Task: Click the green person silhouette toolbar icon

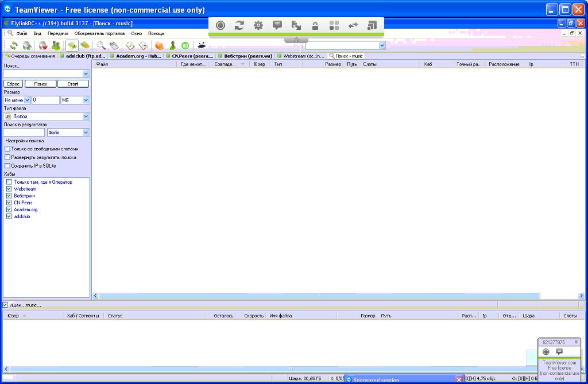Action: click(x=172, y=46)
